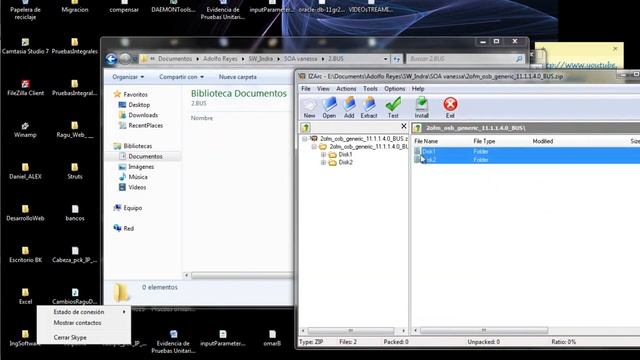Select Imágenes in the Explorer sidebar
The width and height of the screenshot is (640, 360).
pyautogui.click(x=141, y=167)
